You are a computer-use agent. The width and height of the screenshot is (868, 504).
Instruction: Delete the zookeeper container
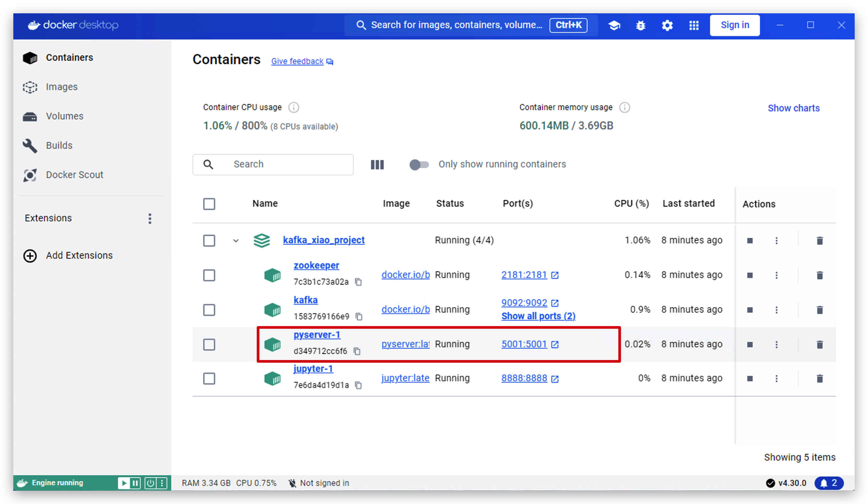[819, 275]
